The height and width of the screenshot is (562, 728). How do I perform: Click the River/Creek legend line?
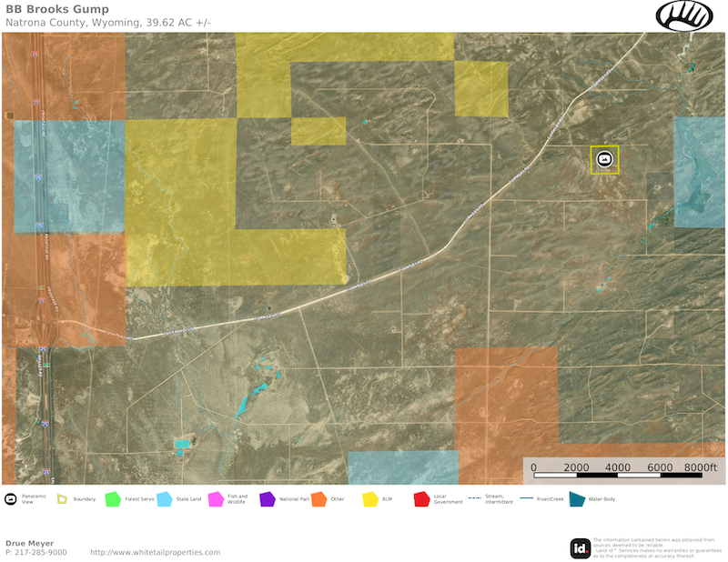[525, 500]
